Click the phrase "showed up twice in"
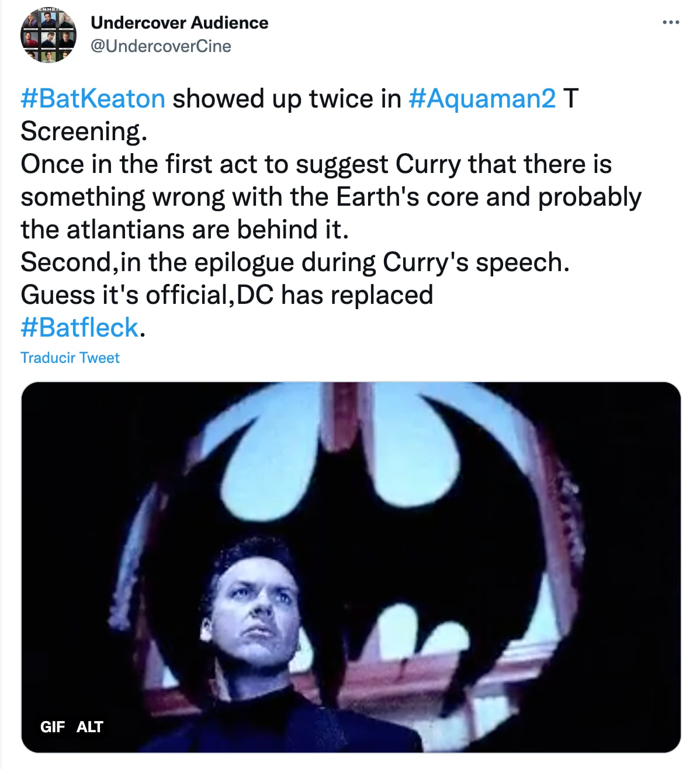The image size is (700, 769). 286,99
